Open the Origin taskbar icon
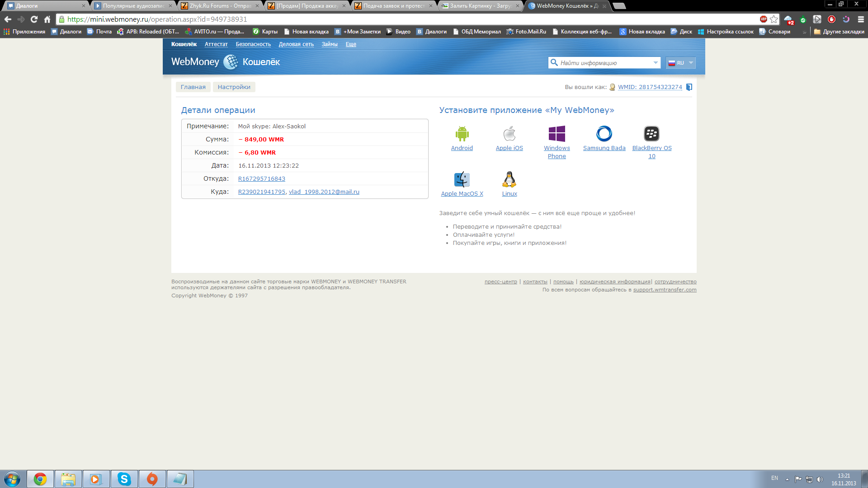Screen dimensions: 868x488 (152, 479)
